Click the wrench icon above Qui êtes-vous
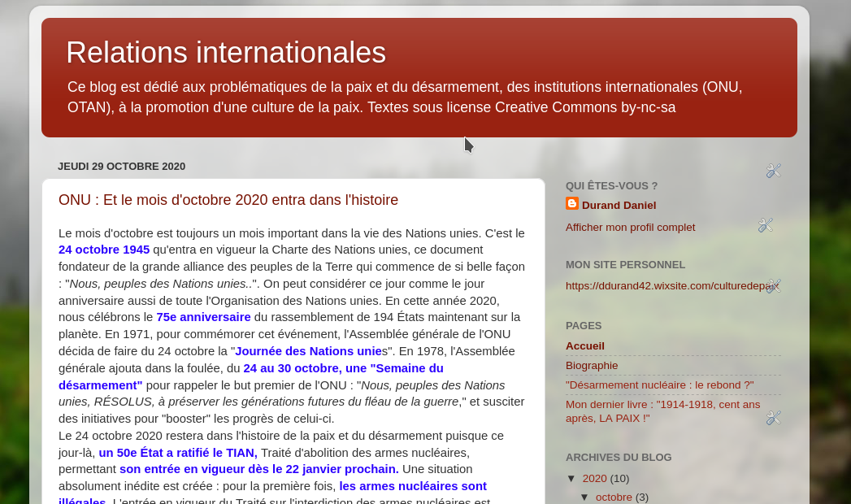This screenshot has width=851, height=504. [x=773, y=171]
